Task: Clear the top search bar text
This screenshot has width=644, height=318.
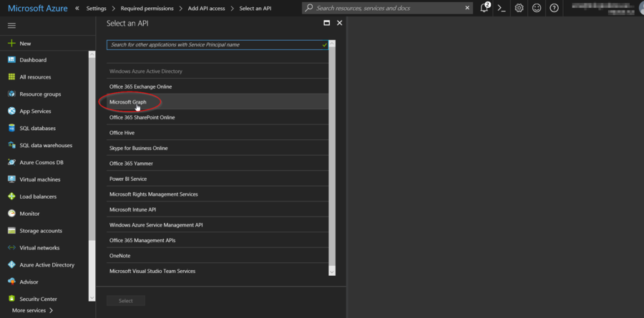Action: click(x=467, y=8)
